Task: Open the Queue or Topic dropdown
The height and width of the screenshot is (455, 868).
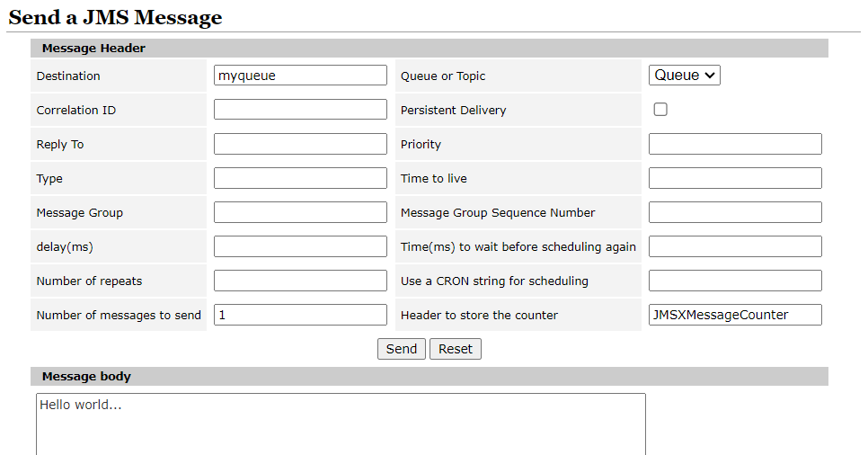Action: point(684,75)
